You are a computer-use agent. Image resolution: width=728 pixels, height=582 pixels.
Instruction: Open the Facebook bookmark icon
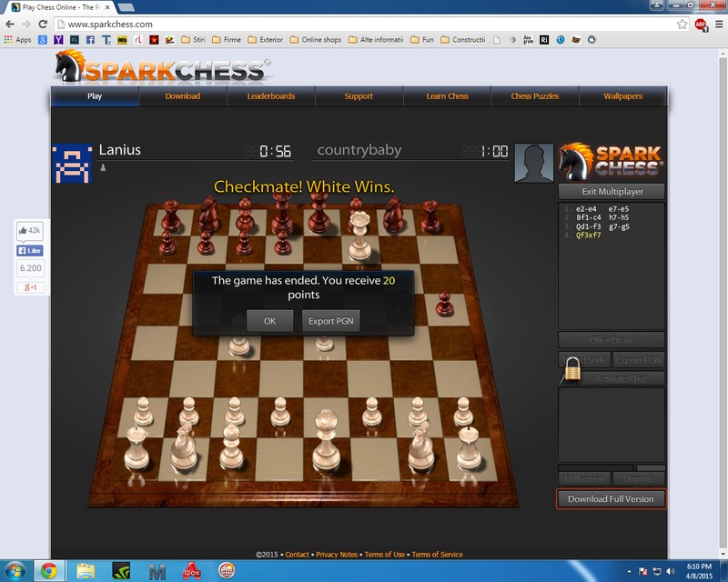(x=90, y=40)
